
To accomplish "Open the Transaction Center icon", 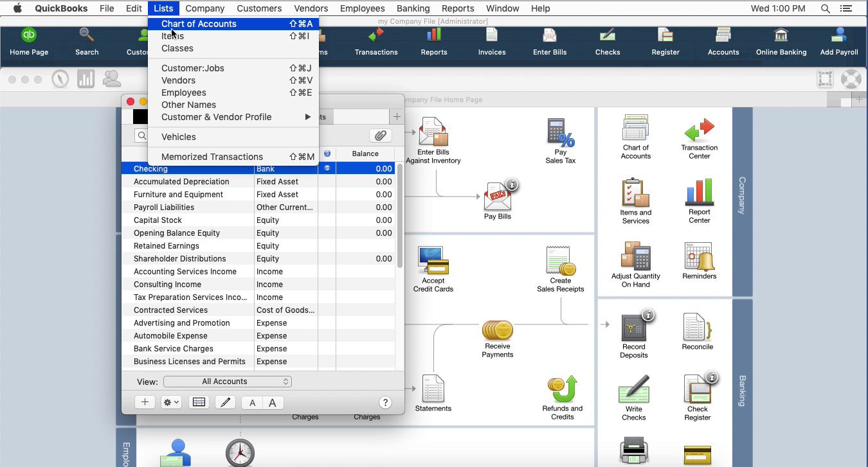I will pos(700,138).
